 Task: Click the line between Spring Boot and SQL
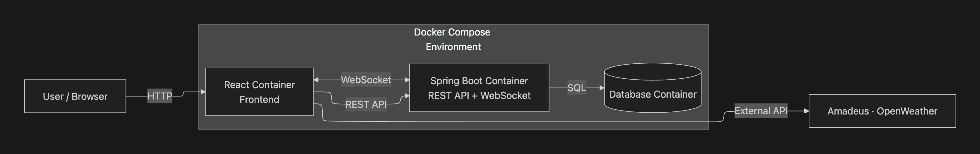click(x=558, y=88)
